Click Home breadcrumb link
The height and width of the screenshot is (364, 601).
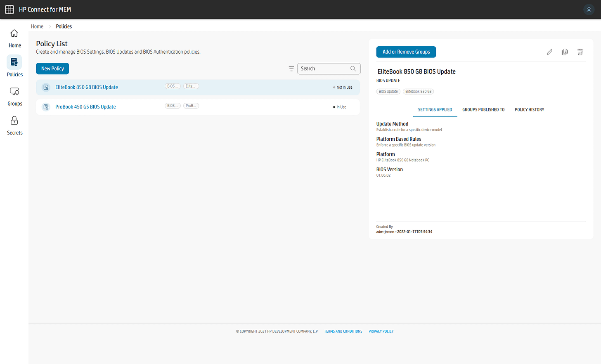(x=37, y=26)
